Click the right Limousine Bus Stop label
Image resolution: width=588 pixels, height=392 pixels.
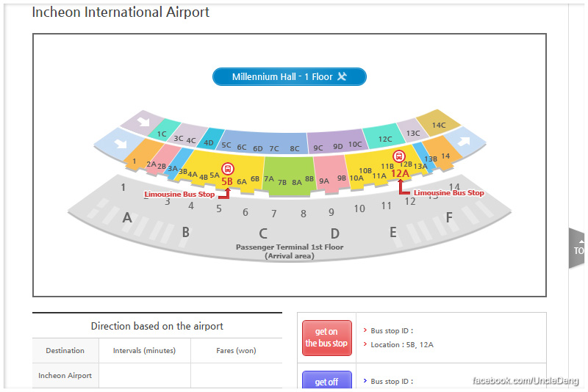448,193
